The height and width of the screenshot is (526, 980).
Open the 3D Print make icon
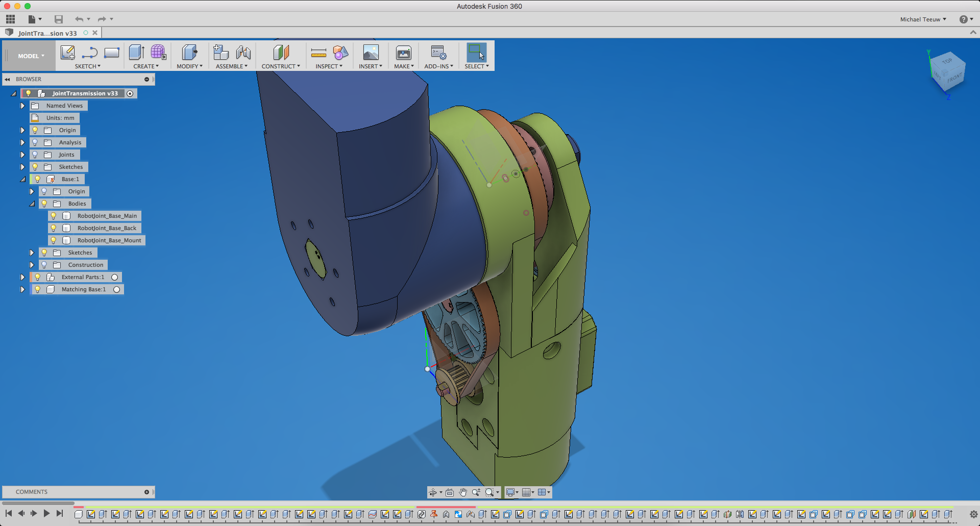[403, 53]
